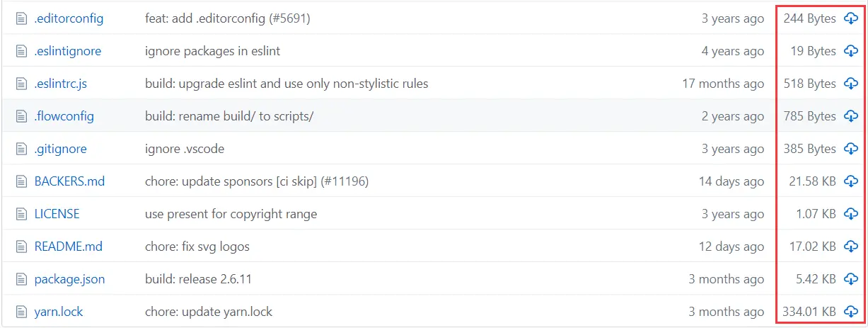
Task: Click the file icon beside LICENSE
Action: click(x=21, y=214)
